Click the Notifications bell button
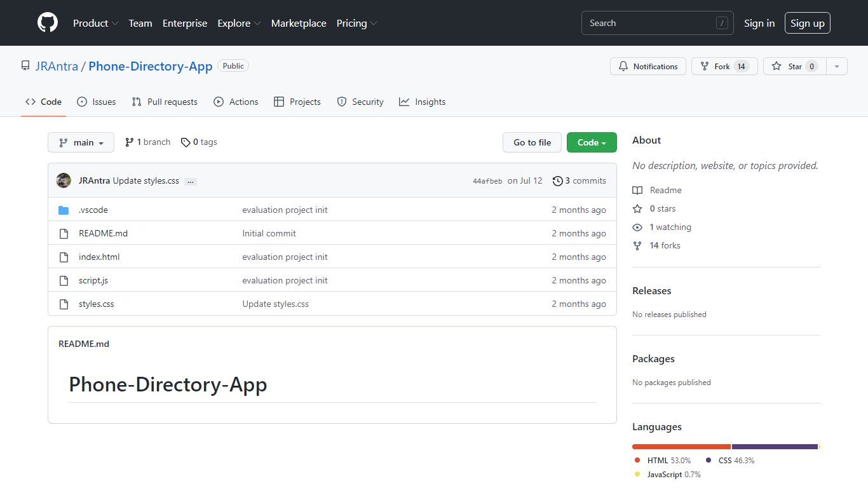Screen dimensions: 868x488 click(648, 66)
